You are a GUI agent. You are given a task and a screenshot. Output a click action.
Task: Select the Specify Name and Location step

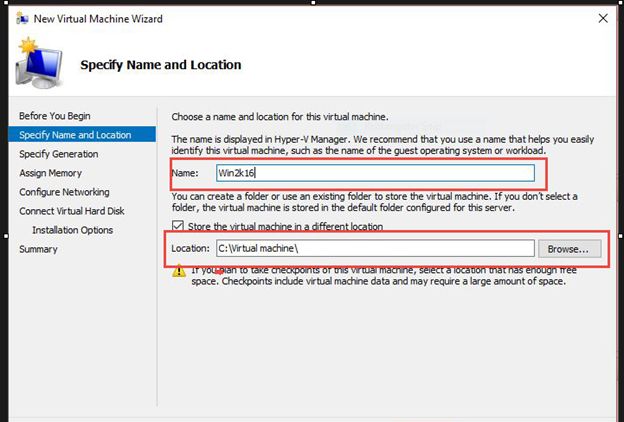click(x=82, y=135)
